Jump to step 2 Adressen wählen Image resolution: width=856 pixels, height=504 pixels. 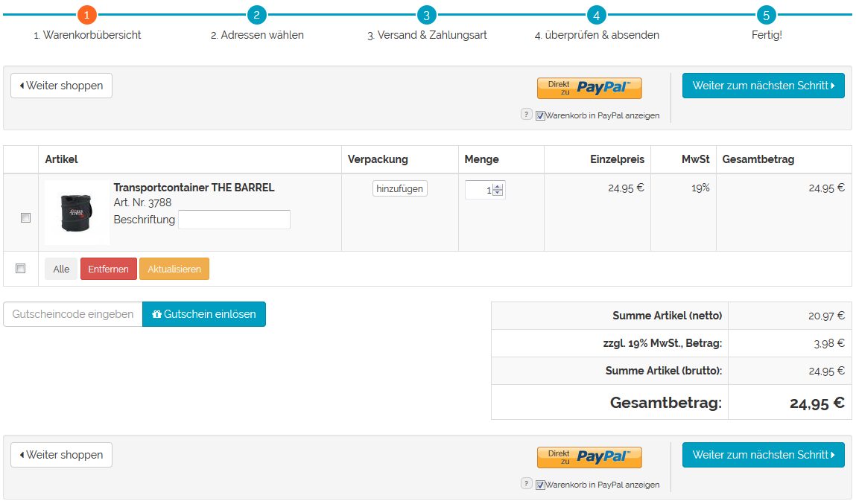coord(256,14)
